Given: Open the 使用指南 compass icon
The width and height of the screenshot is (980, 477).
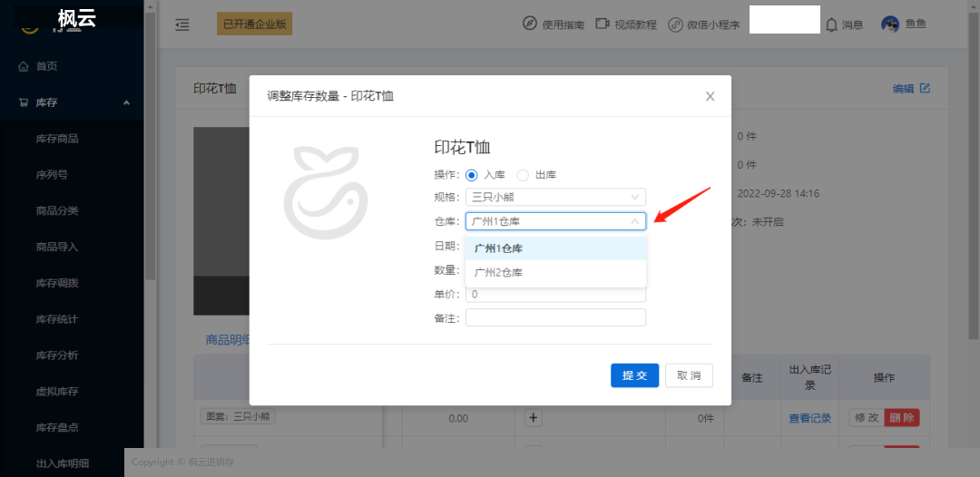Looking at the screenshot, I should (529, 24).
